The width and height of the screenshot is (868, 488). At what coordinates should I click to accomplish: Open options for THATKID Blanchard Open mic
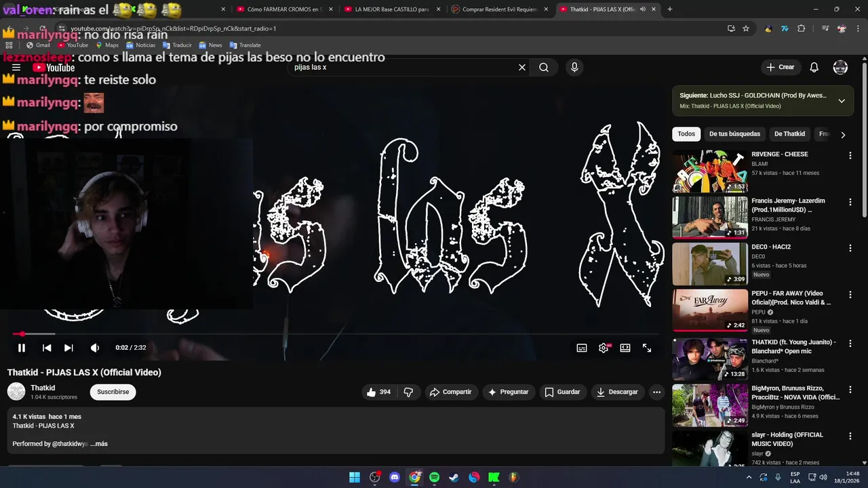[x=850, y=343]
